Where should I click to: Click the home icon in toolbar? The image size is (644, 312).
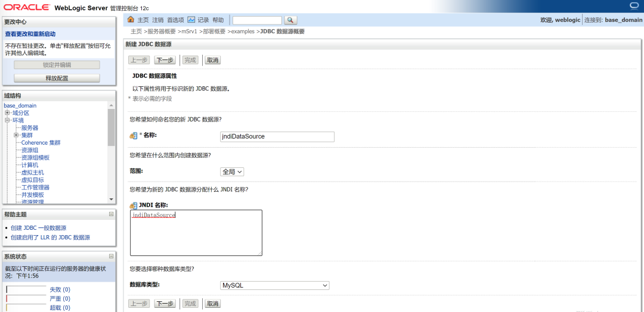click(x=131, y=19)
